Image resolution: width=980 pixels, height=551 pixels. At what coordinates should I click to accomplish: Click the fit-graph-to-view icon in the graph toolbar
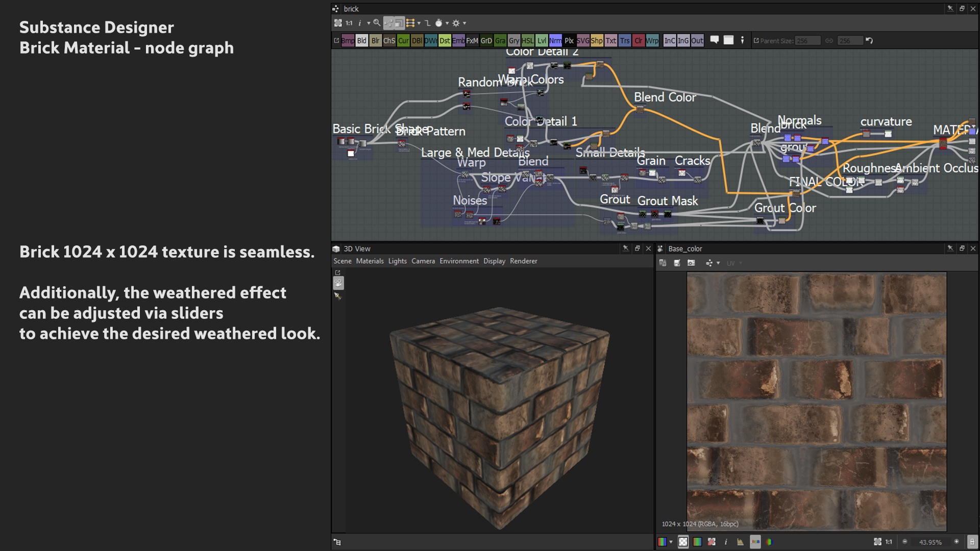tap(338, 23)
